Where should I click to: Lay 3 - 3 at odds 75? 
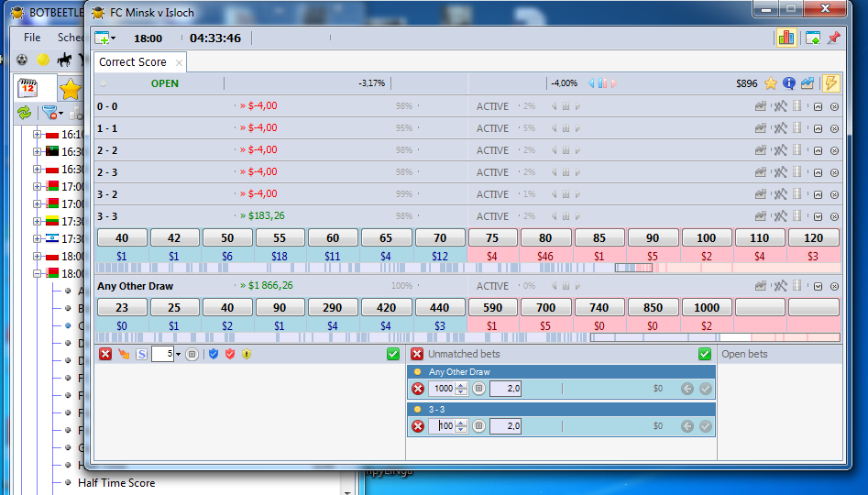tap(492, 237)
